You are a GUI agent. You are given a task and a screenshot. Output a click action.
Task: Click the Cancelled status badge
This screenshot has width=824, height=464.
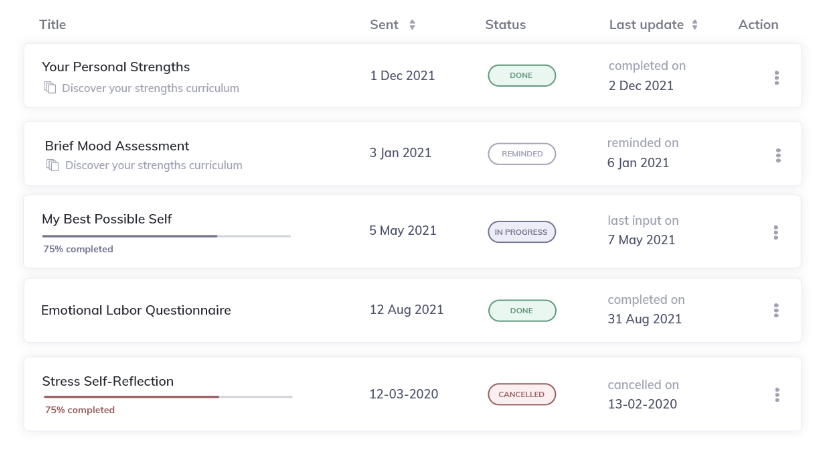tap(521, 394)
